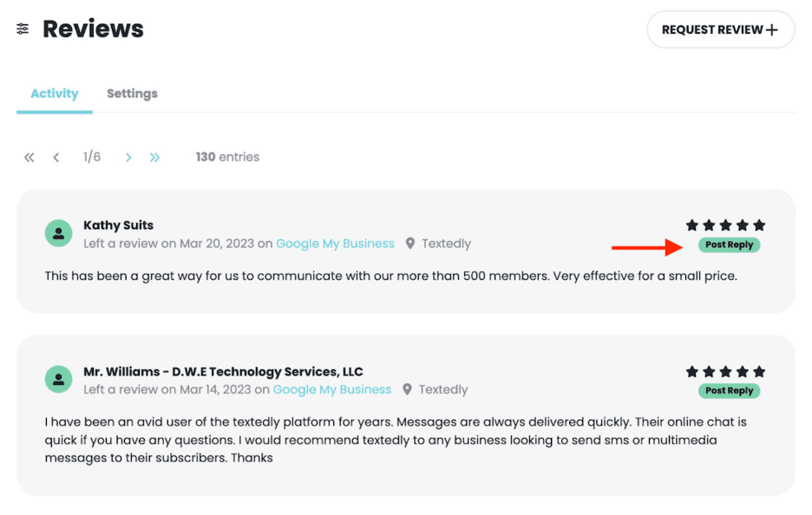Jump to first page with double-left chevron icon
Image resolution: width=812 pixels, height=515 pixels.
(29, 157)
